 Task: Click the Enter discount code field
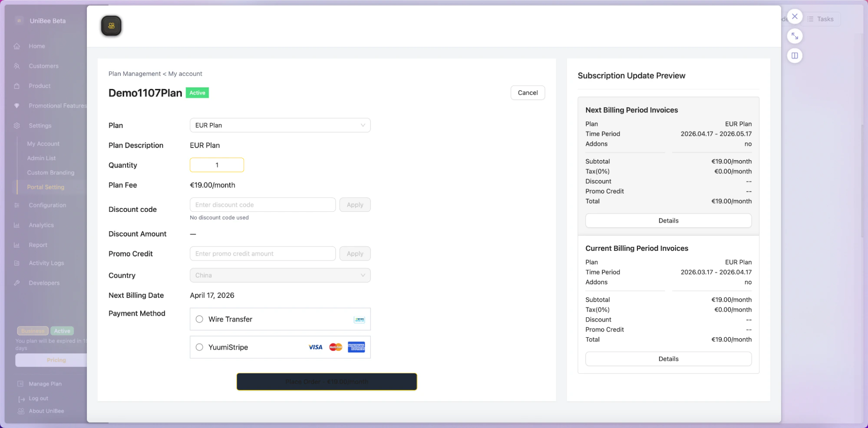point(263,205)
